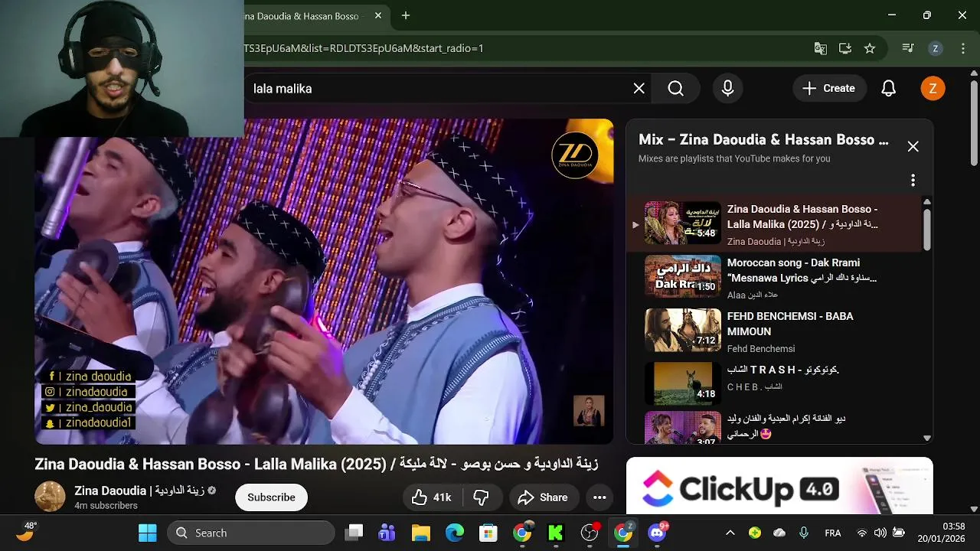Open the weather widget showing 48°
This screenshot has width=980, height=551.
(x=27, y=533)
